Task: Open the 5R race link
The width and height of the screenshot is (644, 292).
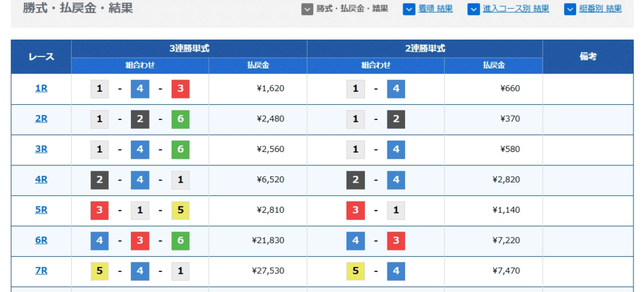Action: (41, 210)
